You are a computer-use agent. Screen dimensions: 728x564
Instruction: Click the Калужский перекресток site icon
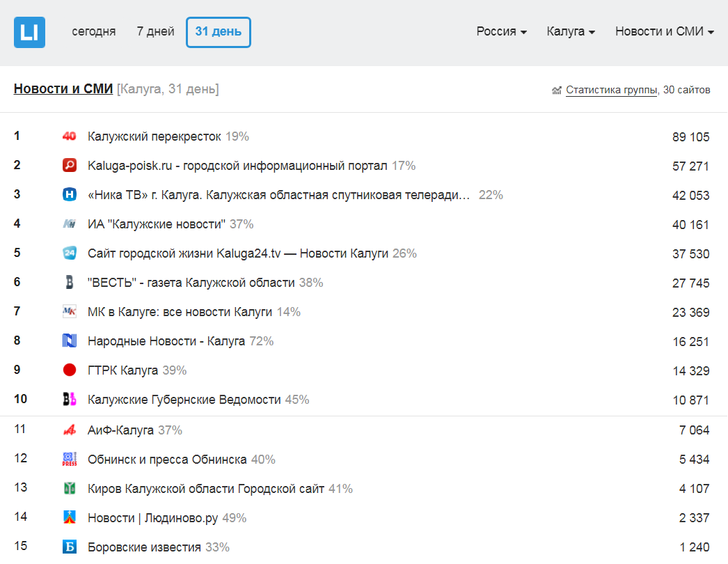tap(69, 136)
